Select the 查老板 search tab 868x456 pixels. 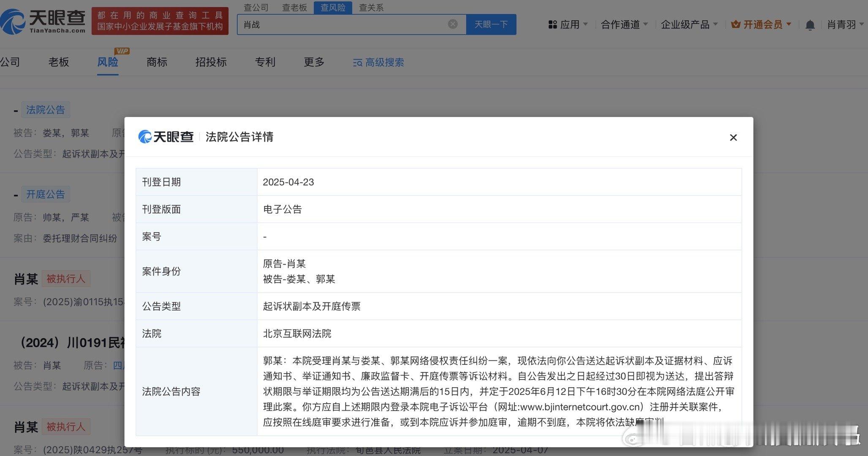tap(294, 8)
